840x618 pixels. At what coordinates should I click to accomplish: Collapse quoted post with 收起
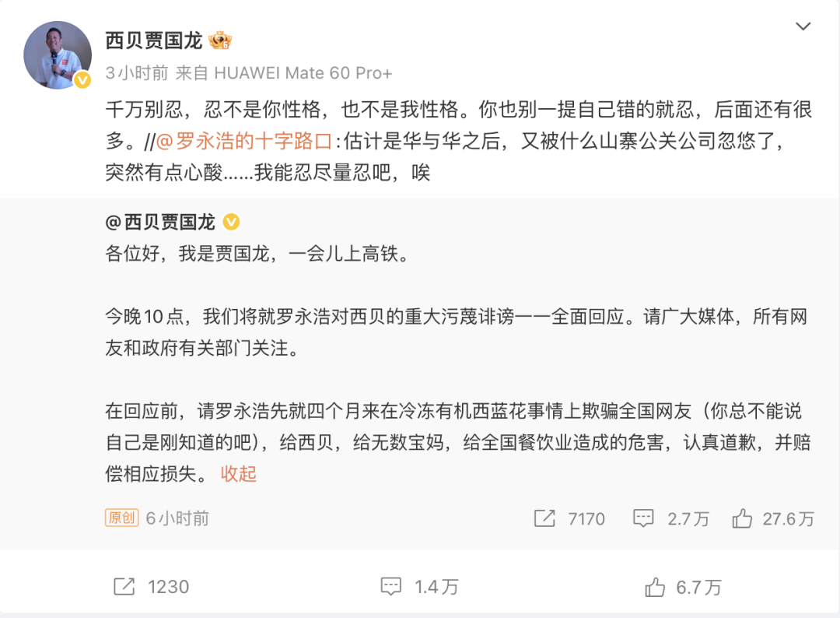point(239,473)
